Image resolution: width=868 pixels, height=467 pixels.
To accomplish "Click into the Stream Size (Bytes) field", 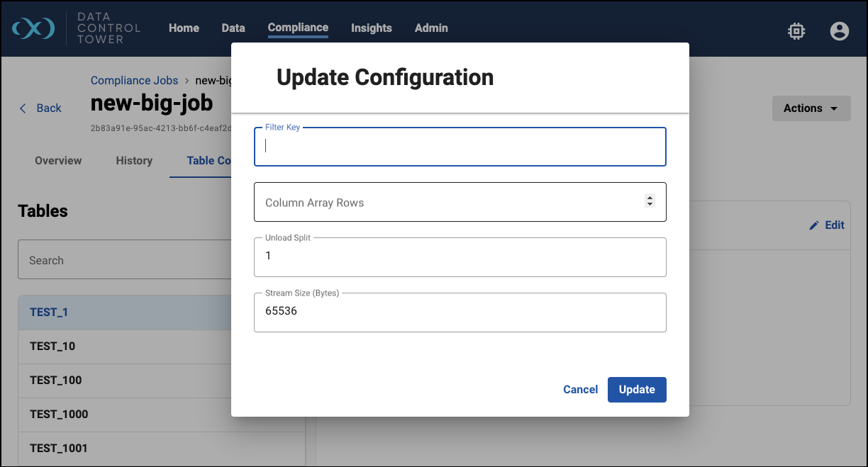I will [x=460, y=312].
